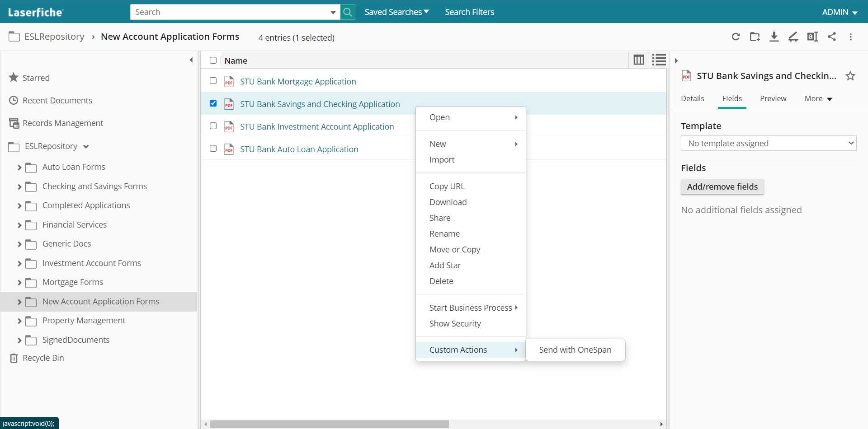Choose Show Security
868x429 pixels.
pos(471,324)
